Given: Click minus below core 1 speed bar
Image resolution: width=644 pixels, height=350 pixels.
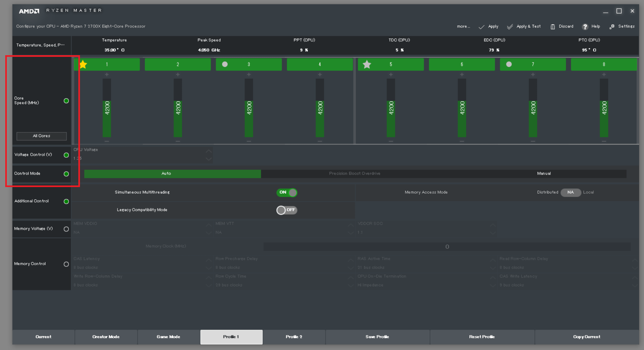Looking at the screenshot, I should pos(107,141).
